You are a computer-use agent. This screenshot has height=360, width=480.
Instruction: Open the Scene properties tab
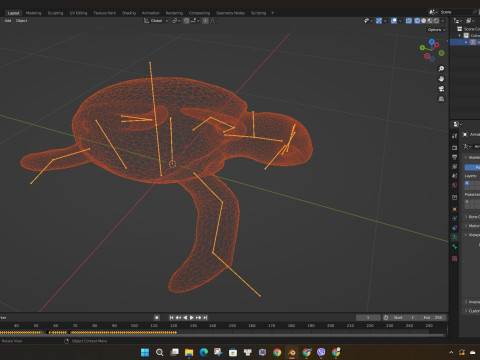(x=454, y=176)
